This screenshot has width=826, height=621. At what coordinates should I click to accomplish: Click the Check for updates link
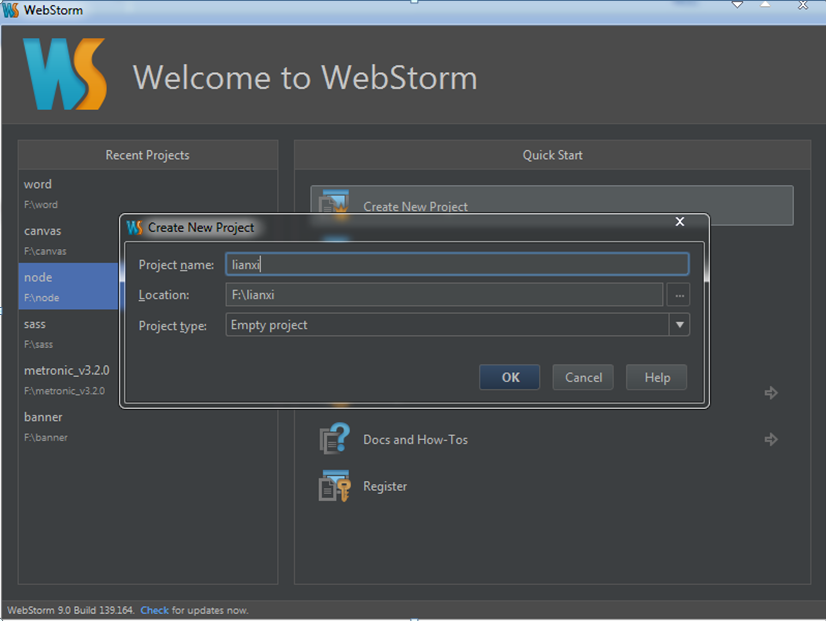pyautogui.click(x=154, y=610)
